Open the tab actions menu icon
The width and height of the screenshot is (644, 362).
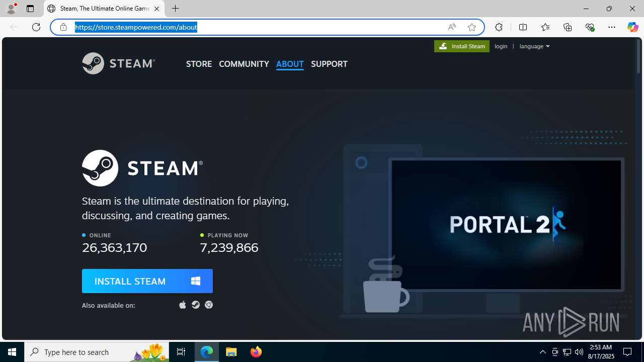coord(30,9)
